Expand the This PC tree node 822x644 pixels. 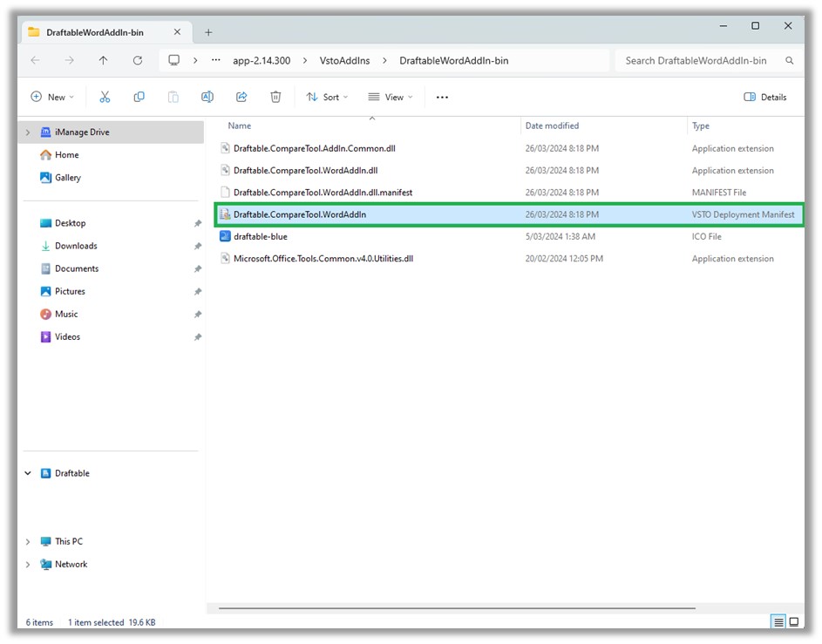click(28, 542)
